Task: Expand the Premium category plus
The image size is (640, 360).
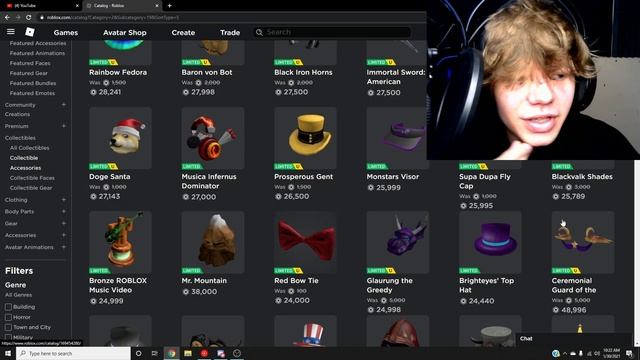Action: [64, 126]
